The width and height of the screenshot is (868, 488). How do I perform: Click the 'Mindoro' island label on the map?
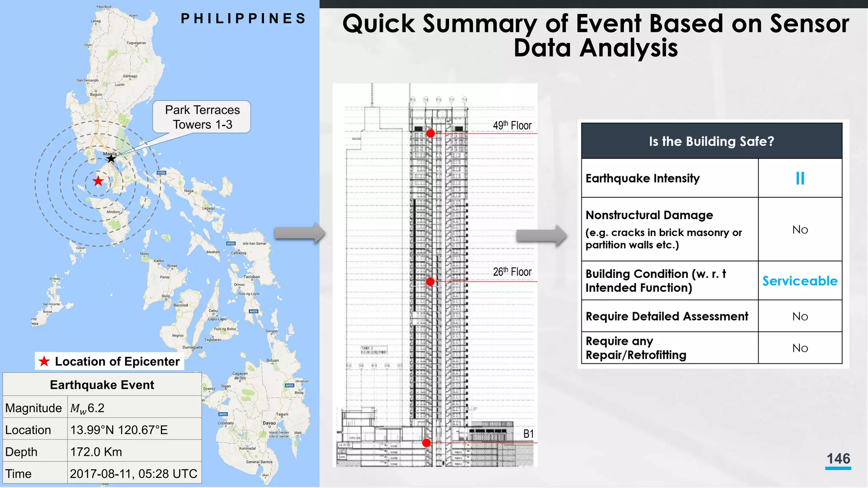113,212
